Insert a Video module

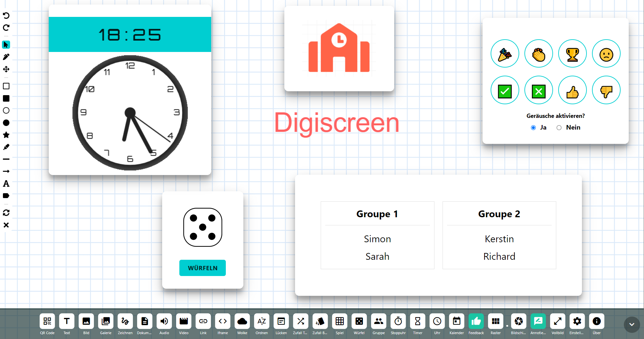pos(184,321)
